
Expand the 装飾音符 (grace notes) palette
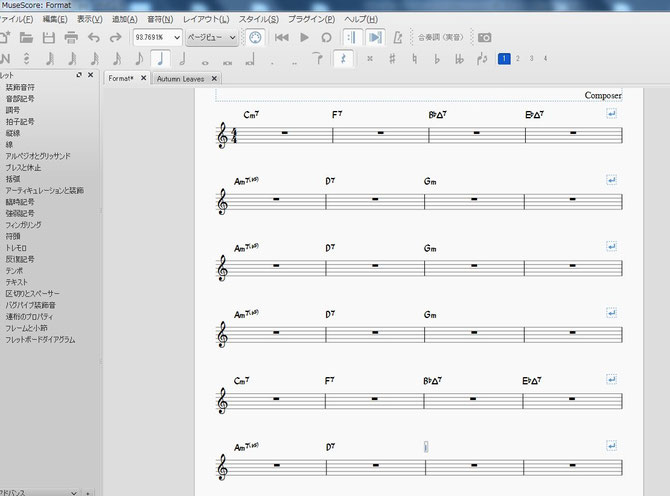pyautogui.click(x=20, y=87)
